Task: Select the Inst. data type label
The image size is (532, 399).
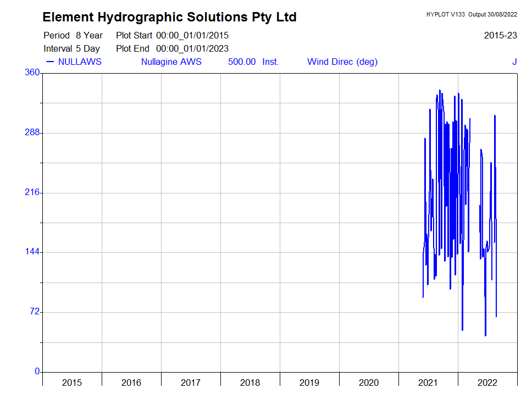Action: [270, 62]
